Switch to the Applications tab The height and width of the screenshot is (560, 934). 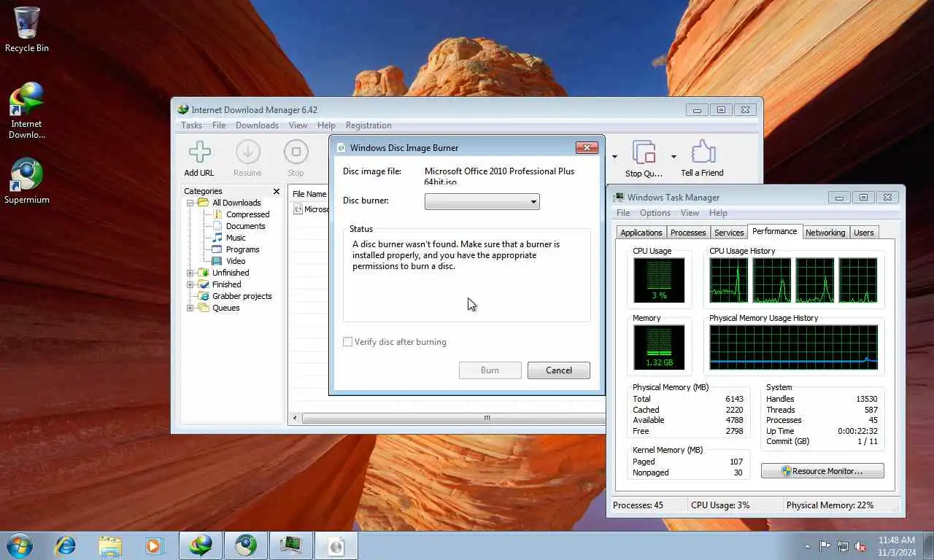(x=641, y=233)
